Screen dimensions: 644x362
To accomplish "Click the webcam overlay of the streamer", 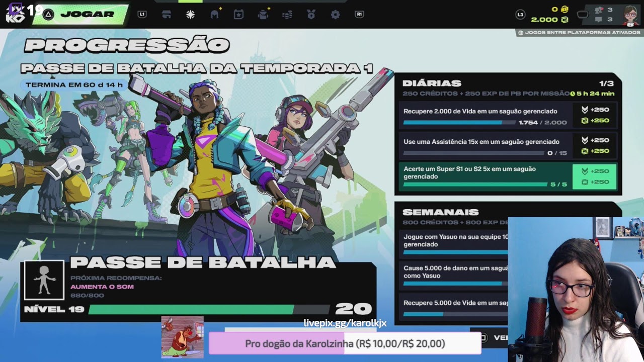I will 576,289.
